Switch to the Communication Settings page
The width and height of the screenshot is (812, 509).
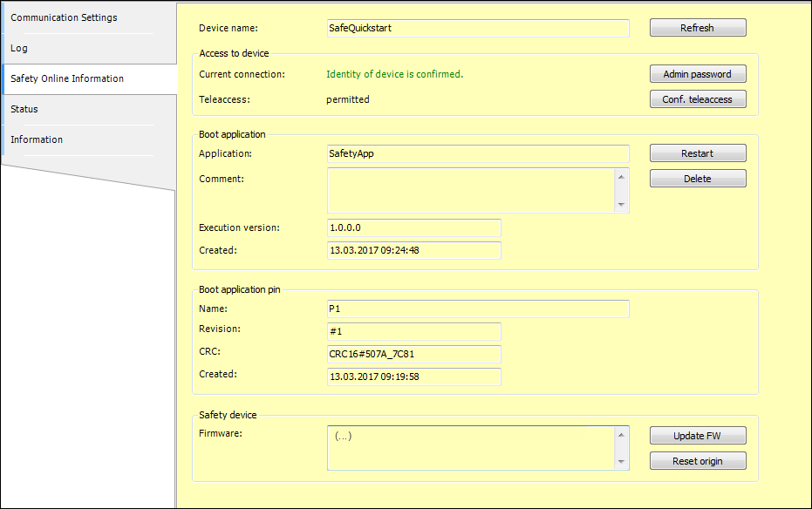pyautogui.click(x=64, y=17)
